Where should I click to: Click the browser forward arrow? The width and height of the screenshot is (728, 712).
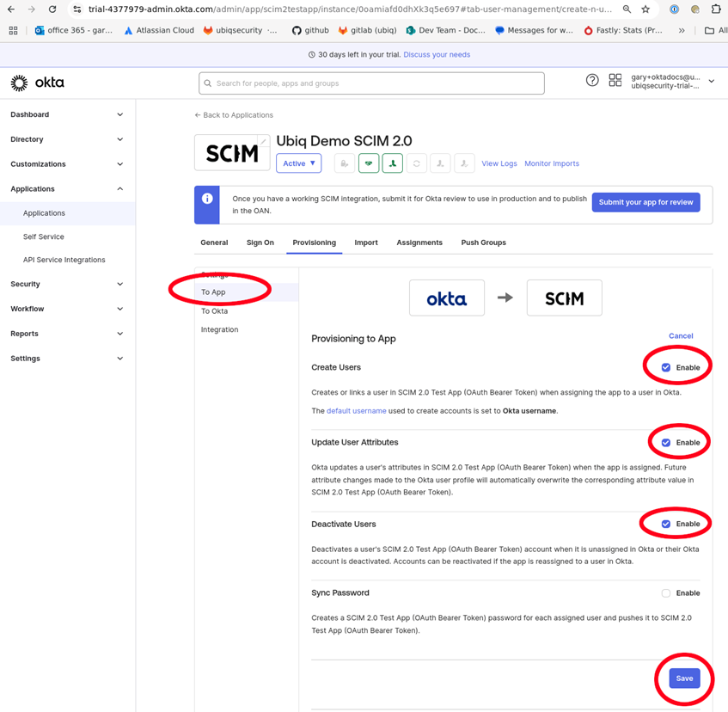(32, 9)
